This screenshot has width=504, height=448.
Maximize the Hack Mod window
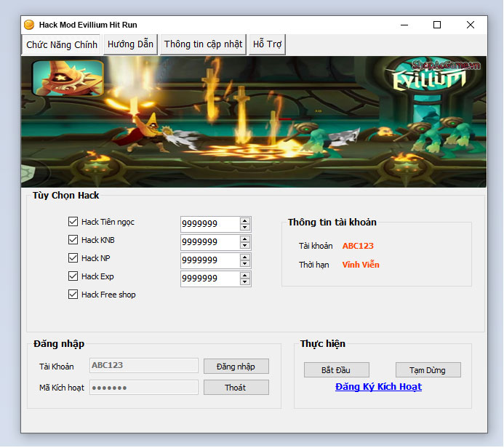tap(437, 25)
